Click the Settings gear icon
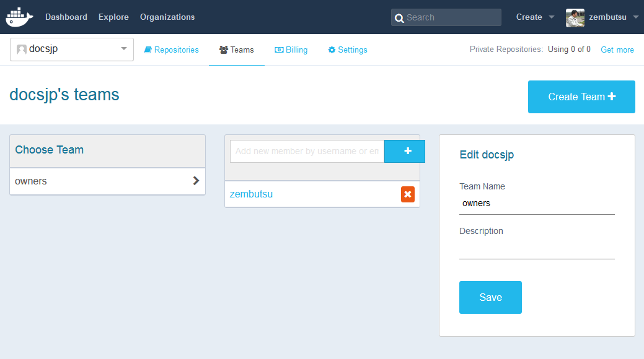This screenshot has height=359, width=644. (x=332, y=50)
